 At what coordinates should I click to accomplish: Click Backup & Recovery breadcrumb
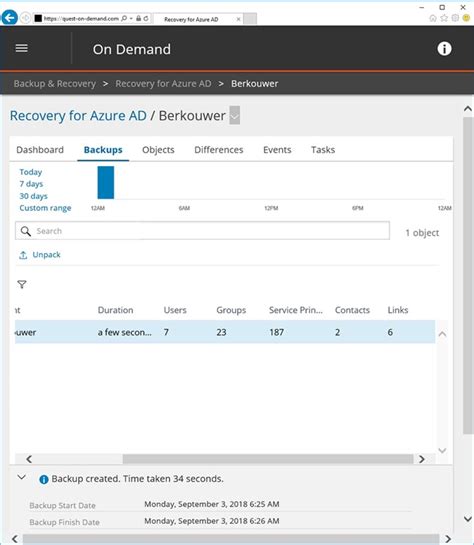(x=55, y=84)
